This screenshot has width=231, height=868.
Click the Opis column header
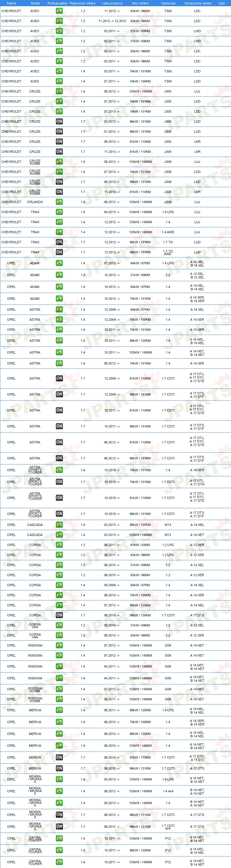(x=221, y=3)
